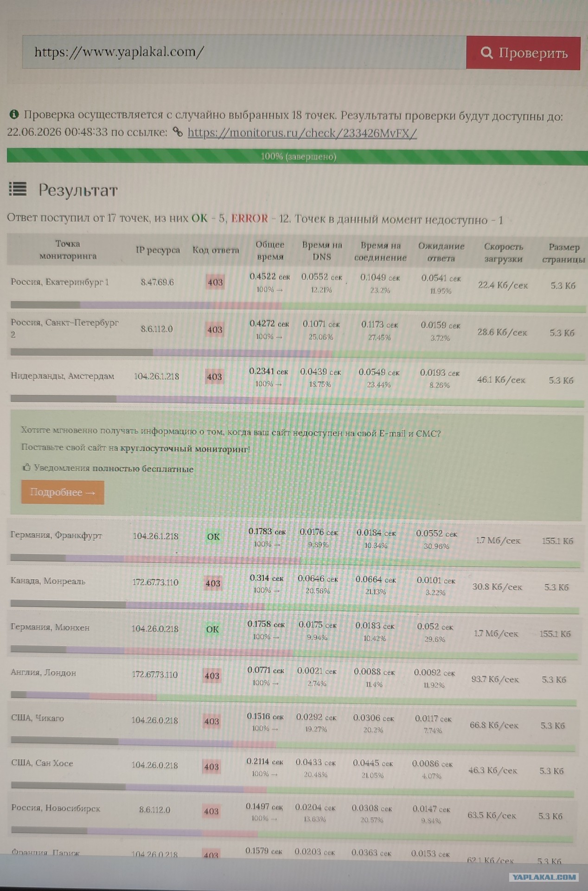Click the IP ресурса column header
Screen dimensions: 588x891
point(158,250)
